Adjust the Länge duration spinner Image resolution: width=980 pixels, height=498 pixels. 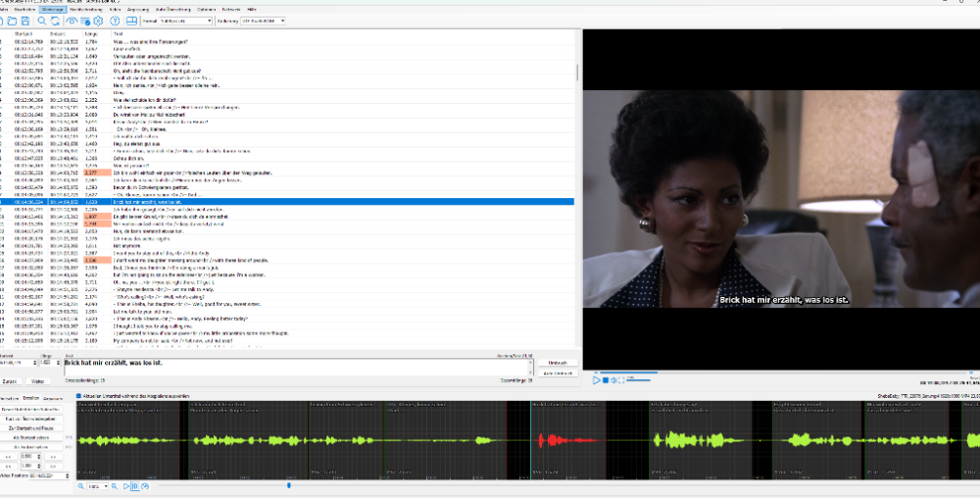click(58, 363)
